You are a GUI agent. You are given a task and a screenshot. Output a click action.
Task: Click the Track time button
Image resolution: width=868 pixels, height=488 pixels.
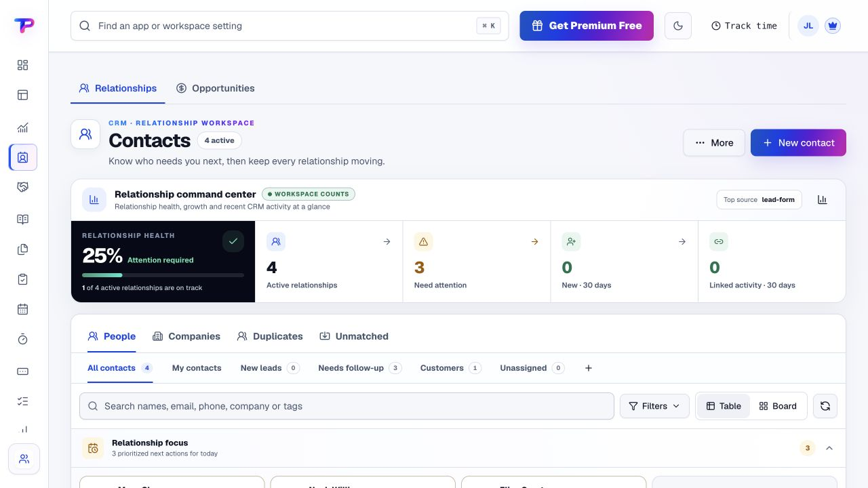click(744, 26)
